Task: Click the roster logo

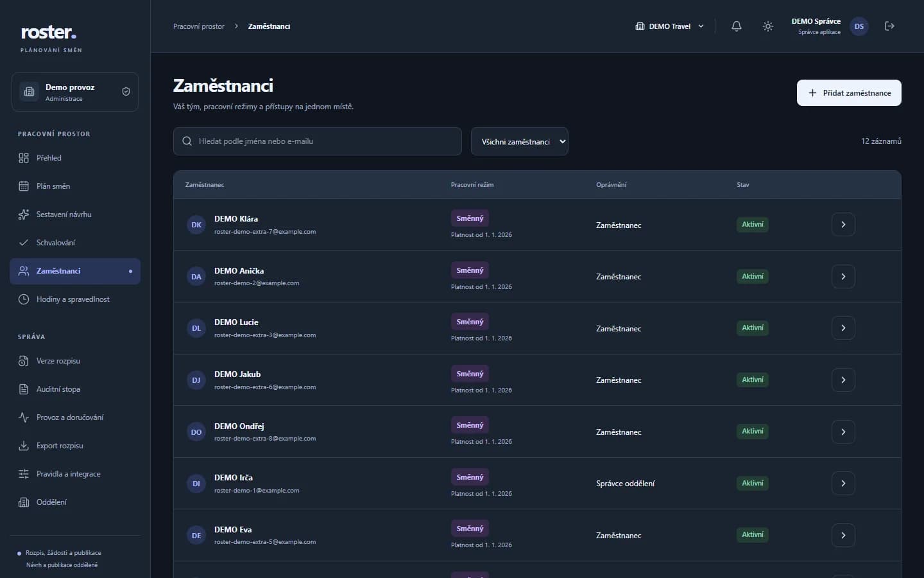Action: 49,32
